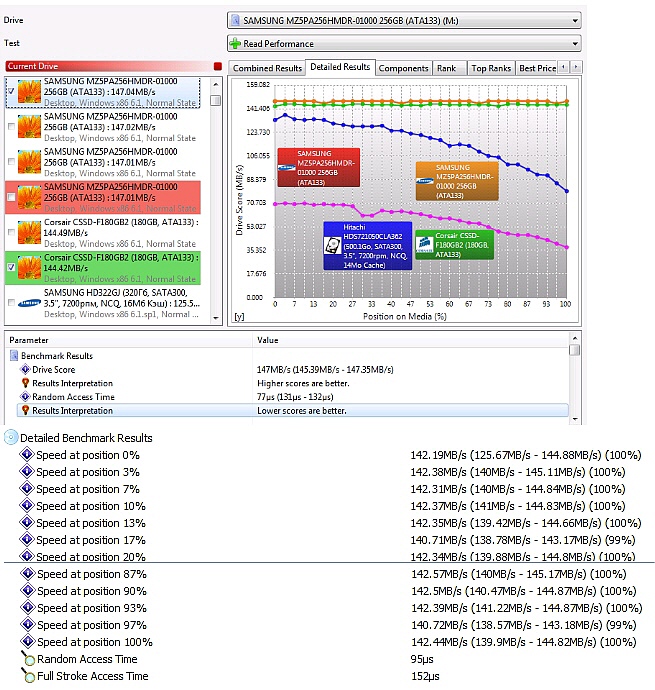Check the Corsair 144.49MB/s drive checkbox
The image size is (655, 690).
[11, 232]
